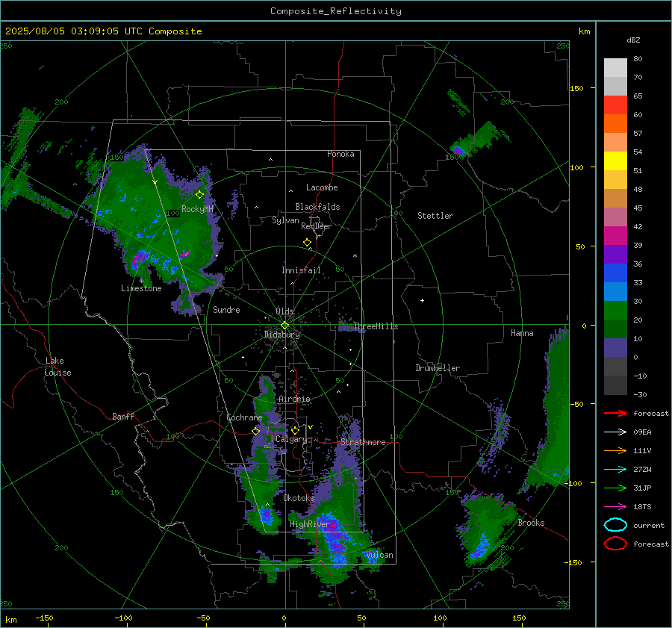Viewport: 672px width, 628px height.
Task: Click the Limestone label
Action: (141, 288)
